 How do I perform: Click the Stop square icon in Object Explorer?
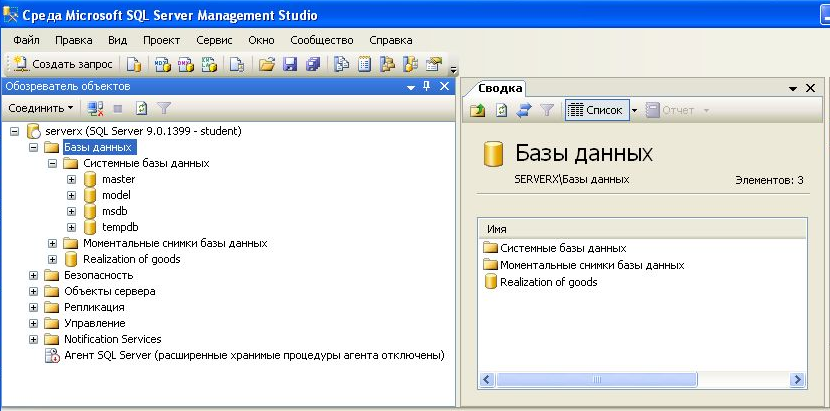pos(118,109)
